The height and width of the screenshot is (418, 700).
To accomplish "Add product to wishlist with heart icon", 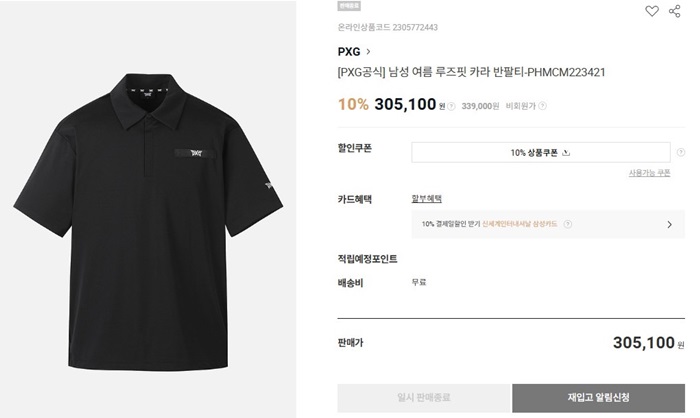I will (x=652, y=11).
